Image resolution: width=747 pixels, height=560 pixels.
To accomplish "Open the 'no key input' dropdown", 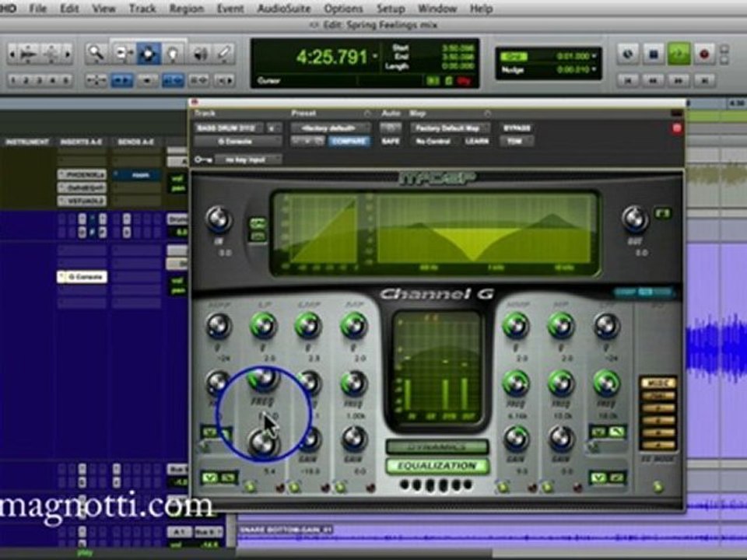I will (x=248, y=159).
